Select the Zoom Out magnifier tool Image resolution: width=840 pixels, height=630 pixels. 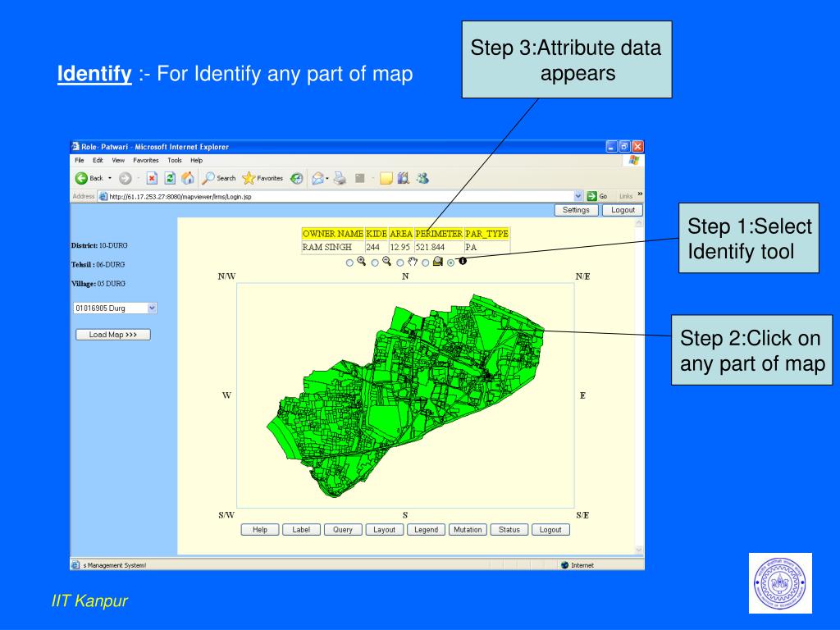tap(386, 261)
